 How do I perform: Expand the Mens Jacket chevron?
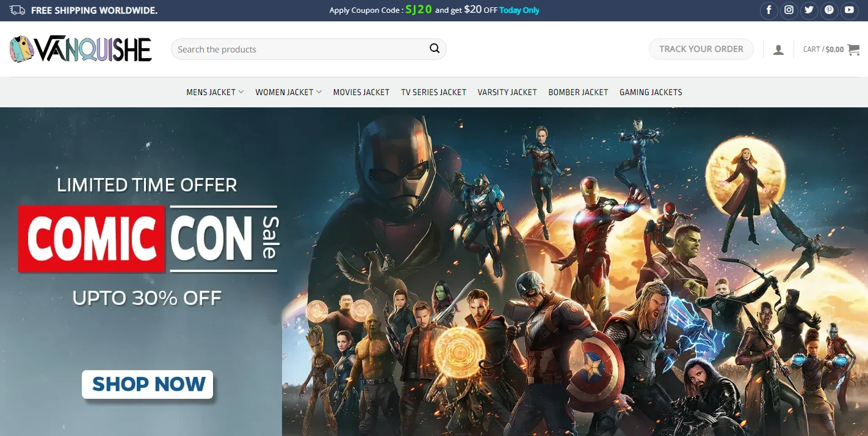(241, 92)
